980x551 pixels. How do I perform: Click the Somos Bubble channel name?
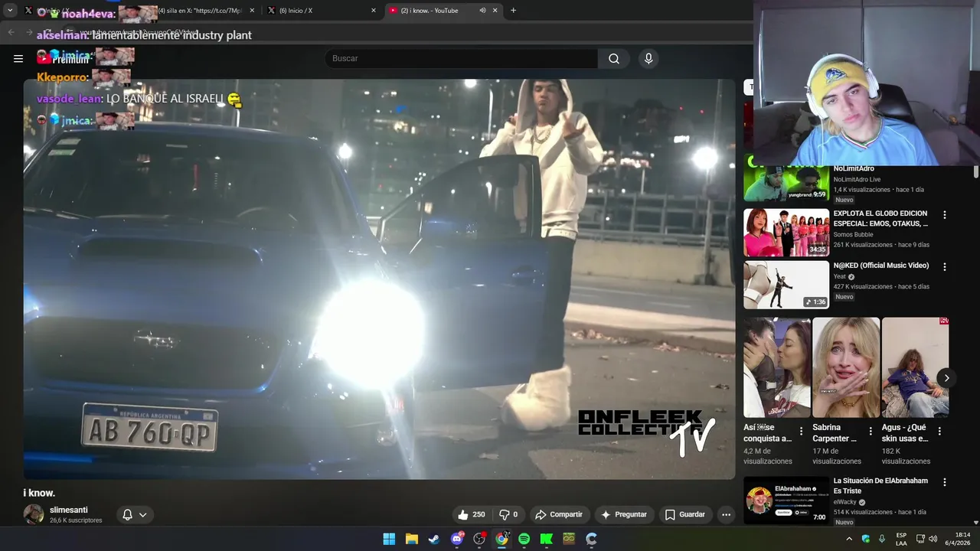pos(854,234)
